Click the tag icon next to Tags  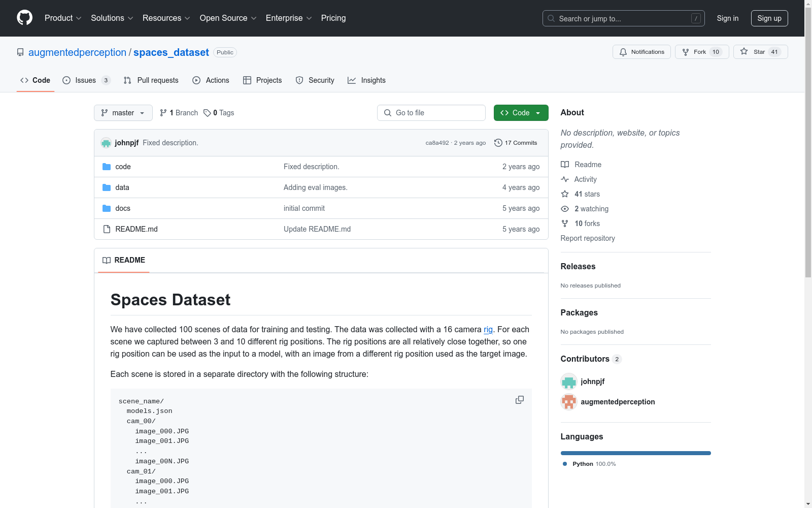[x=207, y=113]
